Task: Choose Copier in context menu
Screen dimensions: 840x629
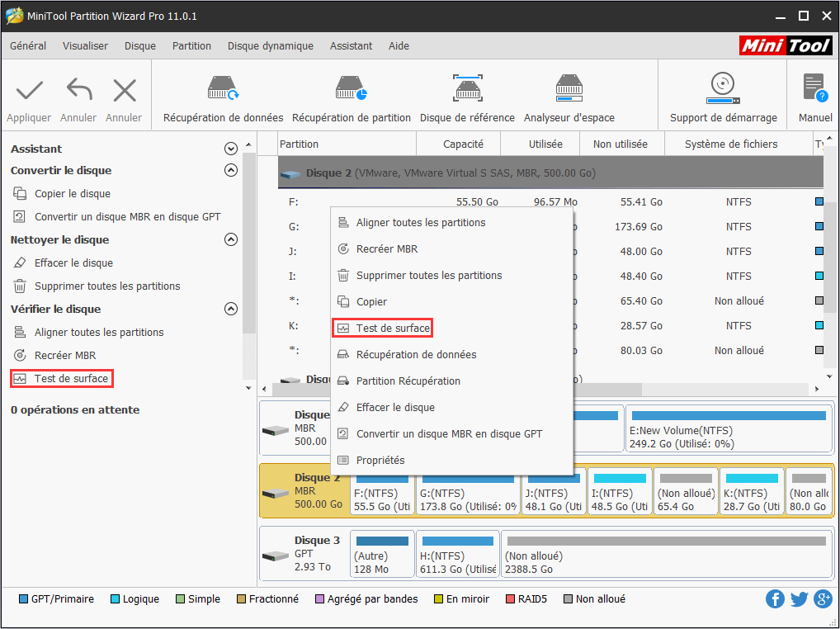Action: (x=451, y=301)
